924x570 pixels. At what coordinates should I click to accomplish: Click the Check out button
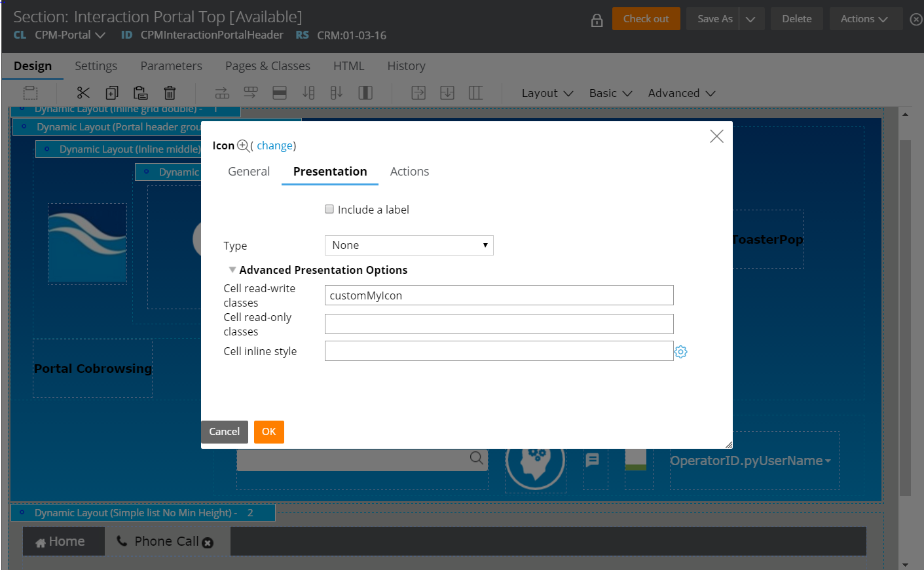click(x=646, y=19)
